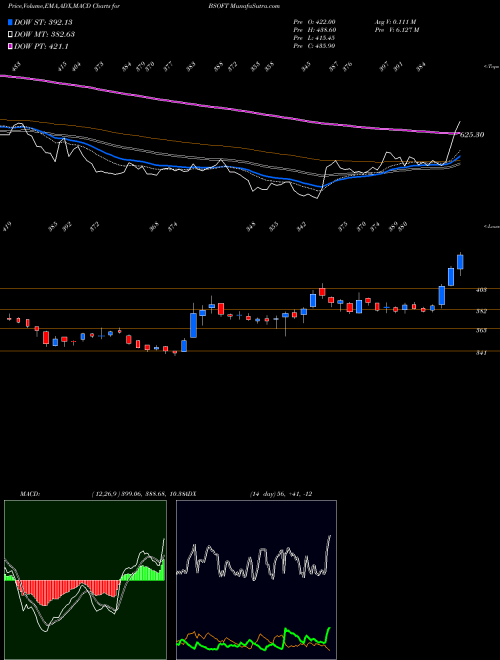The image size is (500, 660).
Task: Click the 'BSOFT MunafaSutra.com' heading
Action: 244,6
